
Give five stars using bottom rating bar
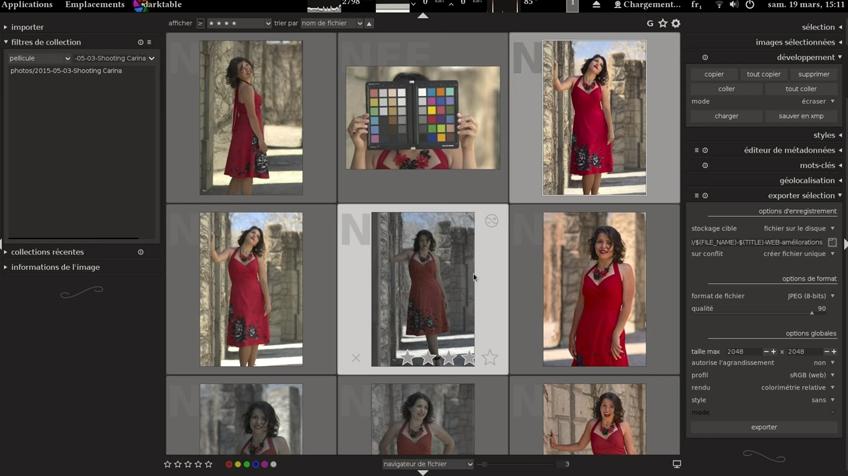coord(209,464)
